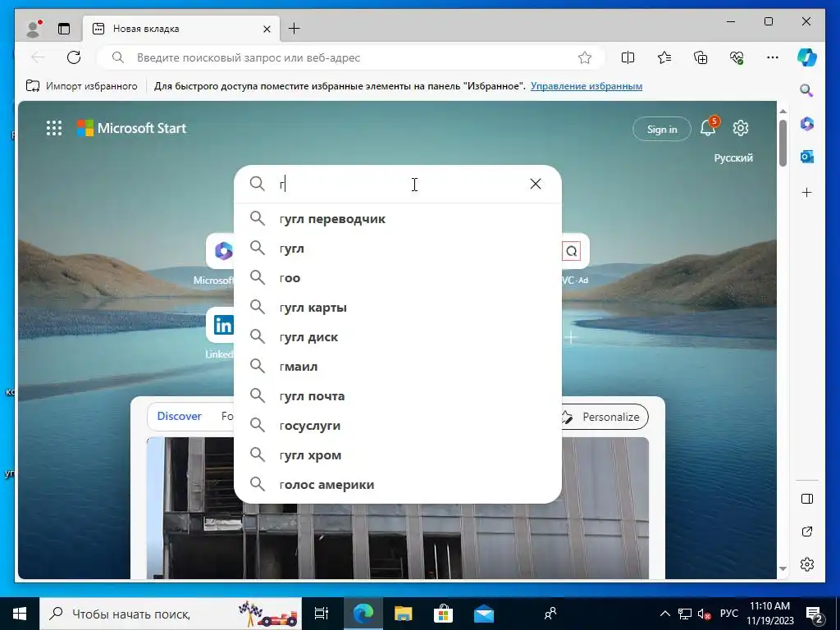
Task: Open the tab actions menu icon
Action: (x=64, y=29)
